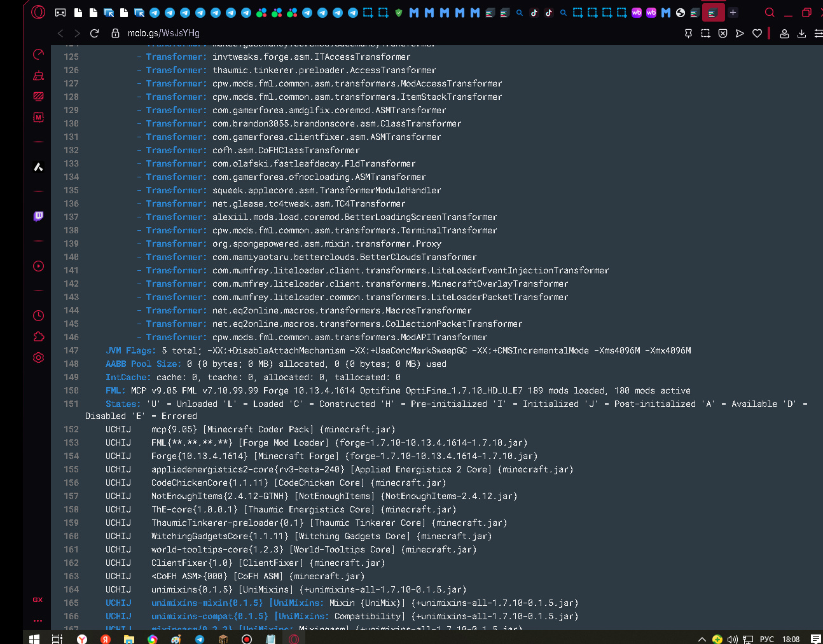Click 'unimixins-compat{0.1.5}' entry
The width and height of the screenshot is (823, 644).
coord(210,616)
